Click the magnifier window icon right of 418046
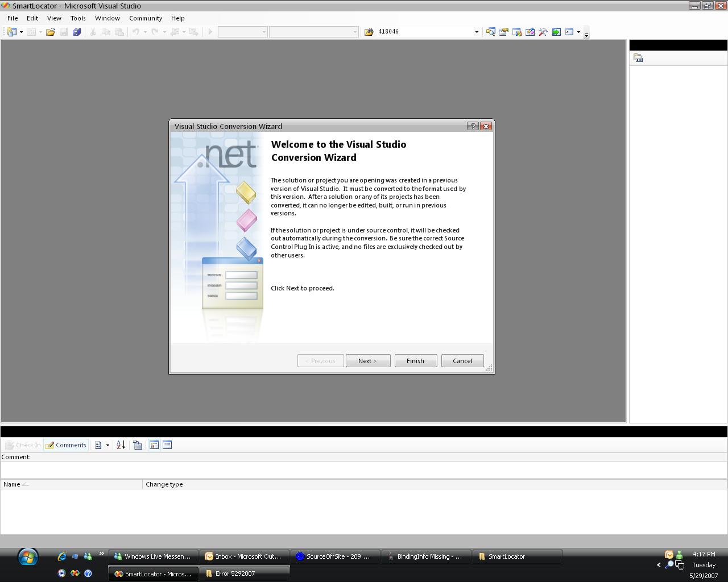Image resolution: width=728 pixels, height=582 pixels. (490, 32)
